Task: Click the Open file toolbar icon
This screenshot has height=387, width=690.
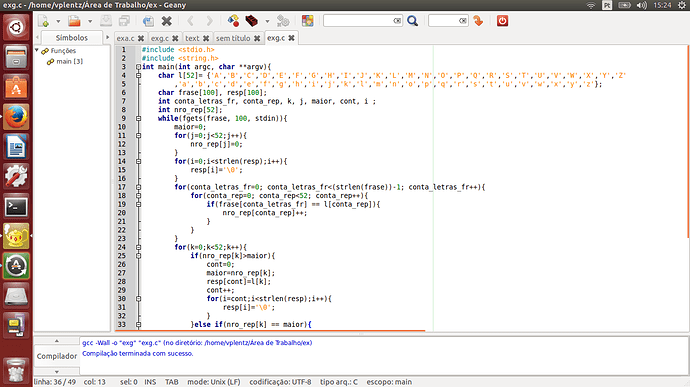Action: [74, 21]
